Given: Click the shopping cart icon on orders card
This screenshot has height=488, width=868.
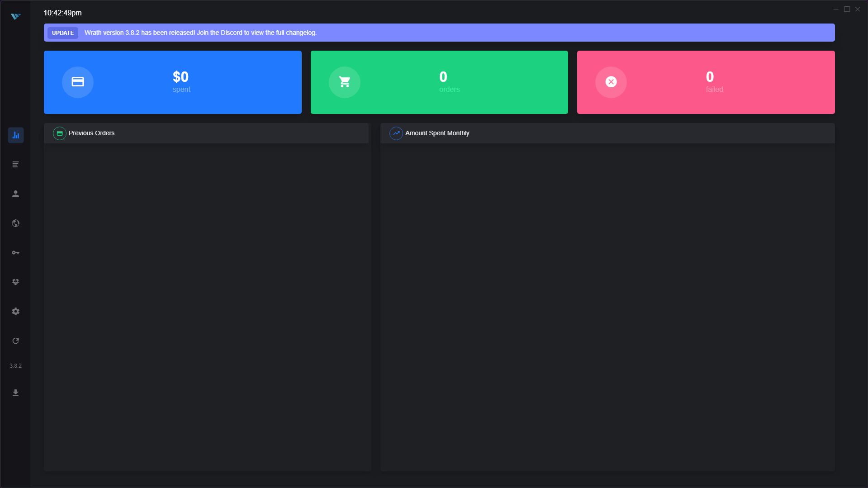Looking at the screenshot, I should [345, 82].
